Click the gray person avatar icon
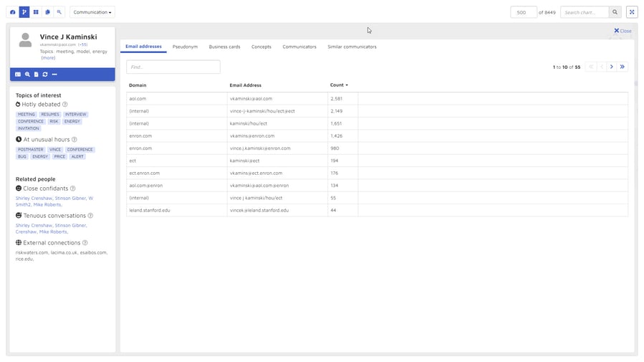 [x=26, y=40]
